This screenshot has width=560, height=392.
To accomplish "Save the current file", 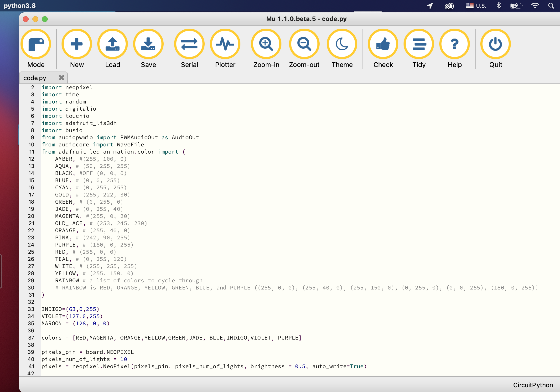I will (x=148, y=48).
